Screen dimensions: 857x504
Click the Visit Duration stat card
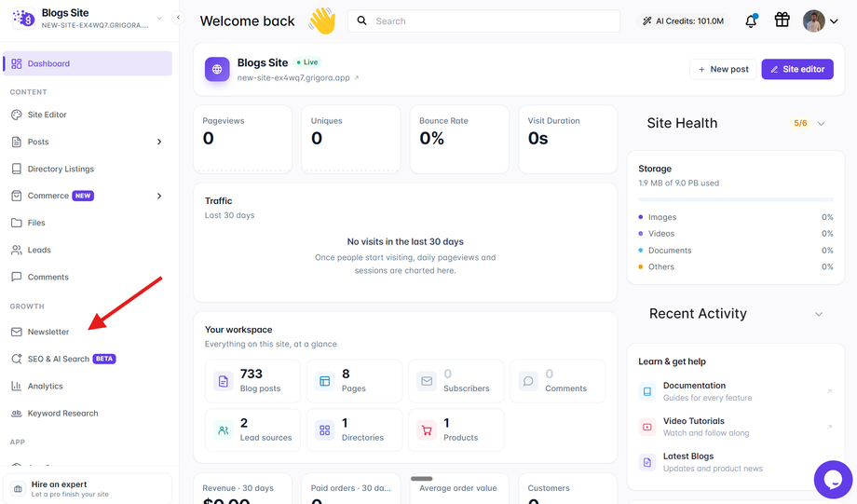click(x=568, y=140)
